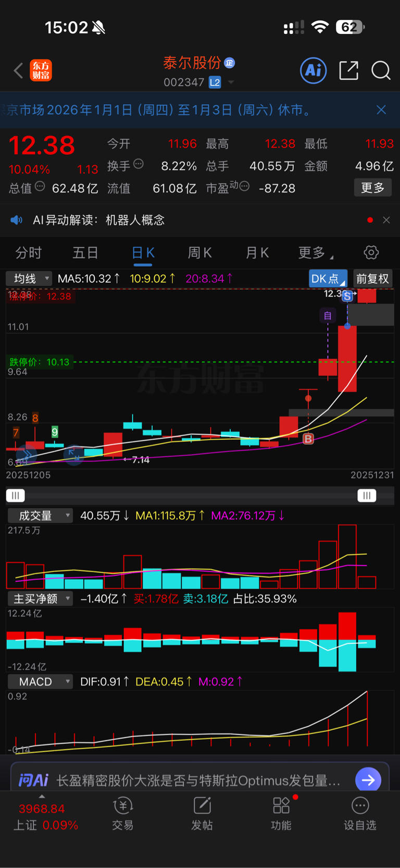Tap the orange 8 signal marker

[35, 418]
